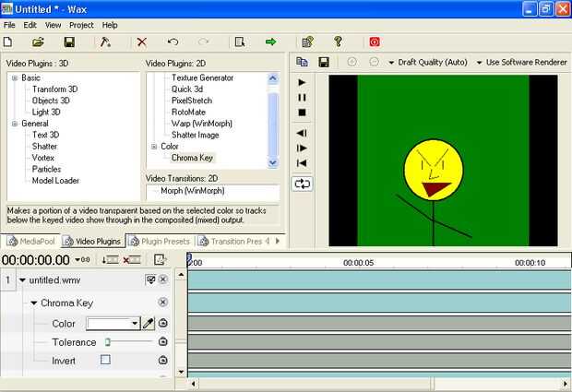
Task: Select Chroma Key in the 2D plugins tree
Action: (x=192, y=158)
